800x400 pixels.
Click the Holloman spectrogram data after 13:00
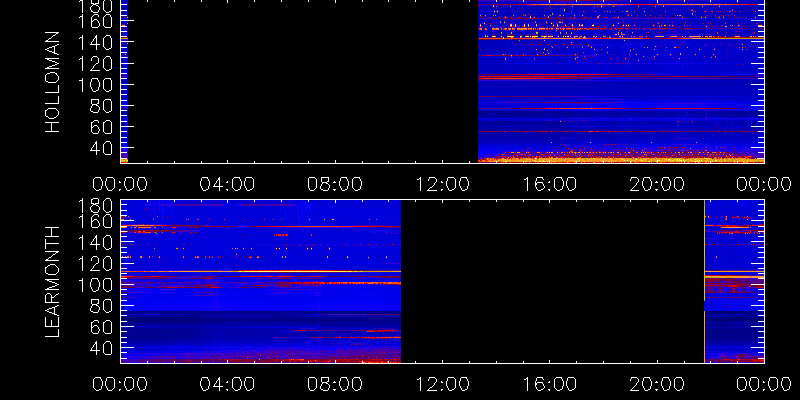[621, 82]
